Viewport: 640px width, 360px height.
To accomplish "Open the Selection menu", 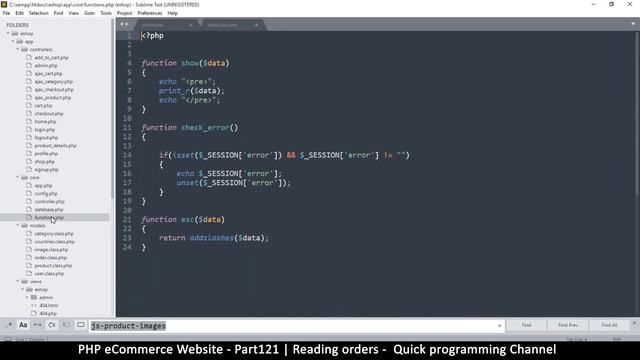I will pyautogui.click(x=38, y=13).
